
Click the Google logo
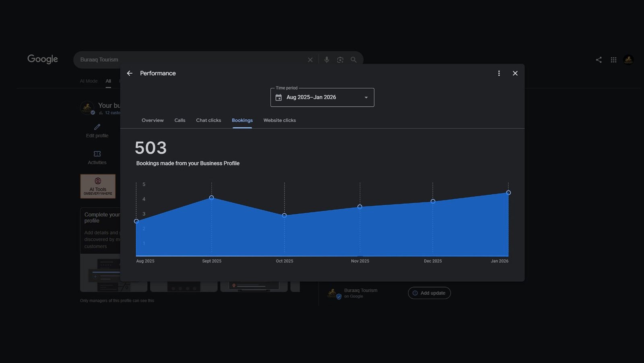[x=43, y=59]
